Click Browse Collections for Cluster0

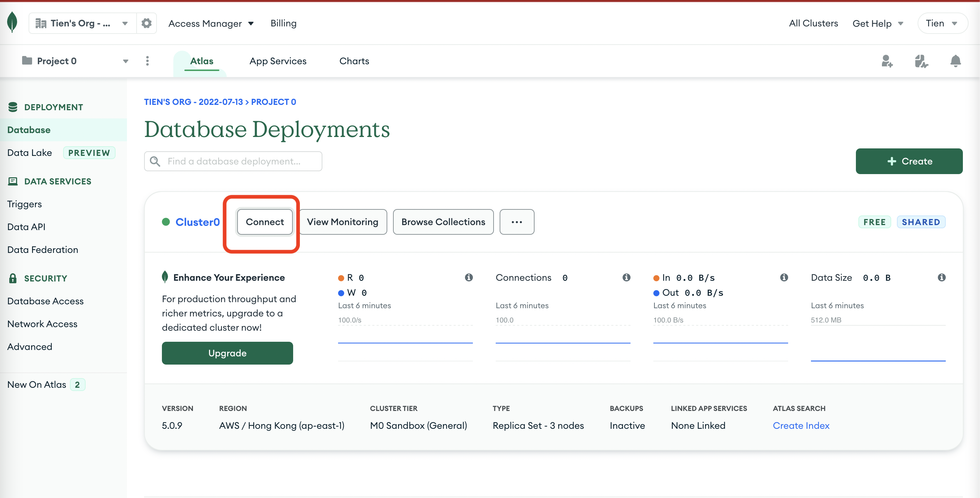(443, 222)
